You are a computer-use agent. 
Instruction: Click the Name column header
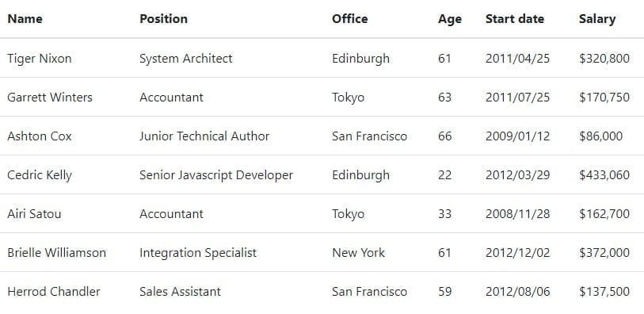pos(25,19)
